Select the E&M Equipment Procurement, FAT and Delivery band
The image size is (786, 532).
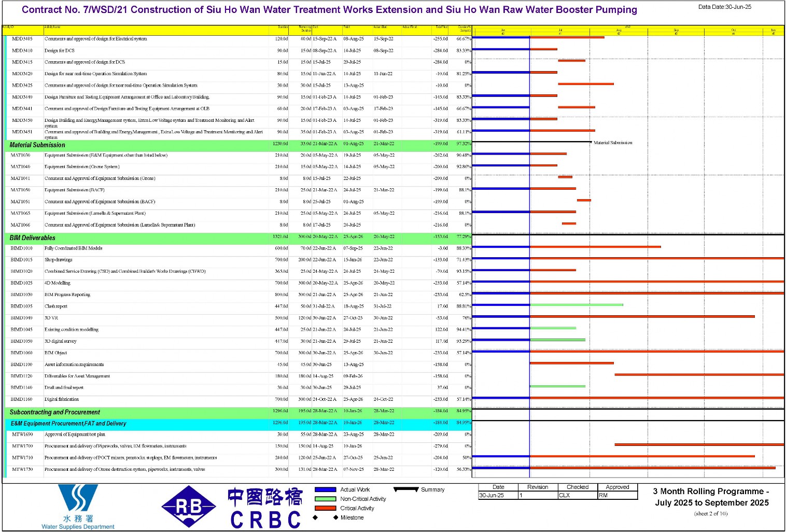[238, 424]
